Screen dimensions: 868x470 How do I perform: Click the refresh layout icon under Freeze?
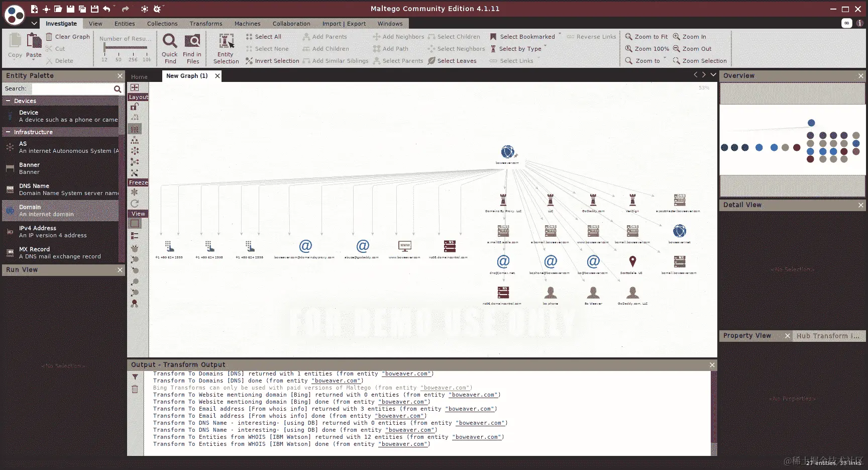(135, 203)
